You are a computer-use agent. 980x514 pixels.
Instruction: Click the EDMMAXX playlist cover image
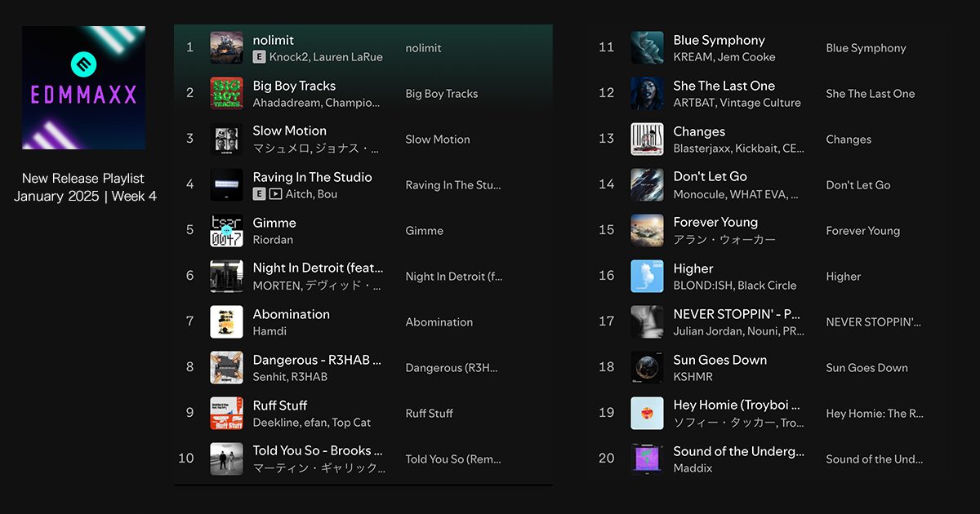click(x=83, y=87)
